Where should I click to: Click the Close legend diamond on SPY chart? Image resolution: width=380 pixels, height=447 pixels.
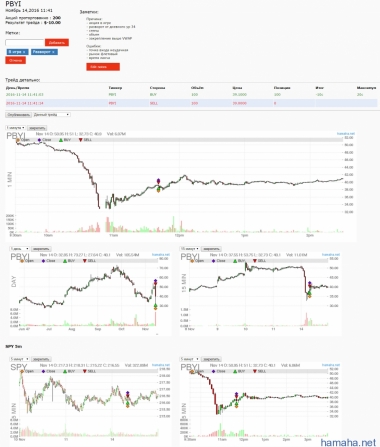point(43,371)
